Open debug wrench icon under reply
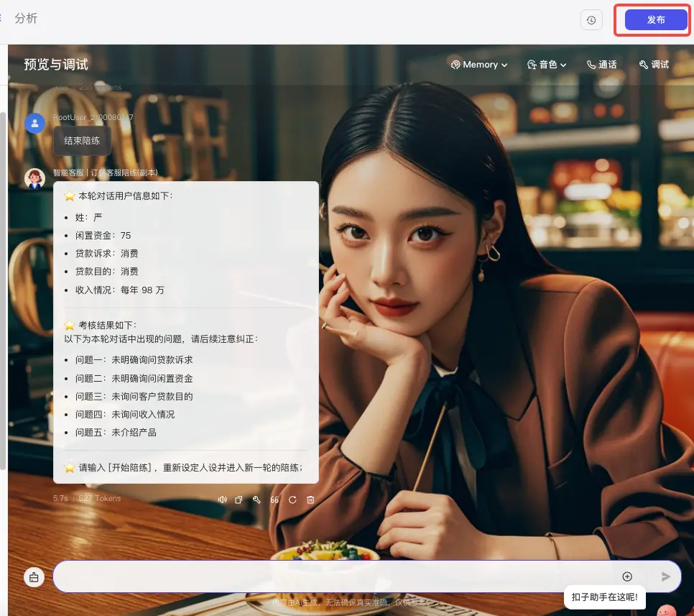This screenshot has width=694, height=616. point(256,500)
